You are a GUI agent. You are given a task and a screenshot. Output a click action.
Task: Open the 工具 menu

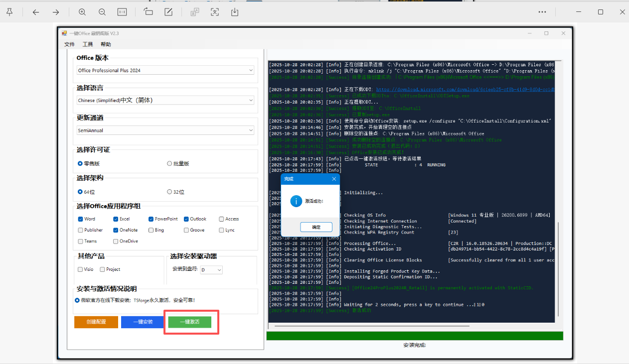88,44
